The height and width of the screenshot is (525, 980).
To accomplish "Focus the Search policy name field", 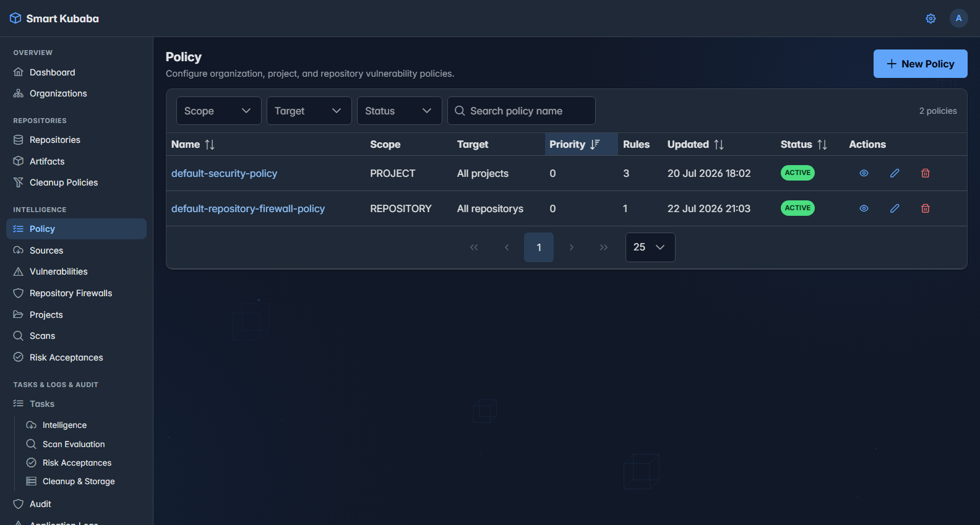I will tap(522, 111).
